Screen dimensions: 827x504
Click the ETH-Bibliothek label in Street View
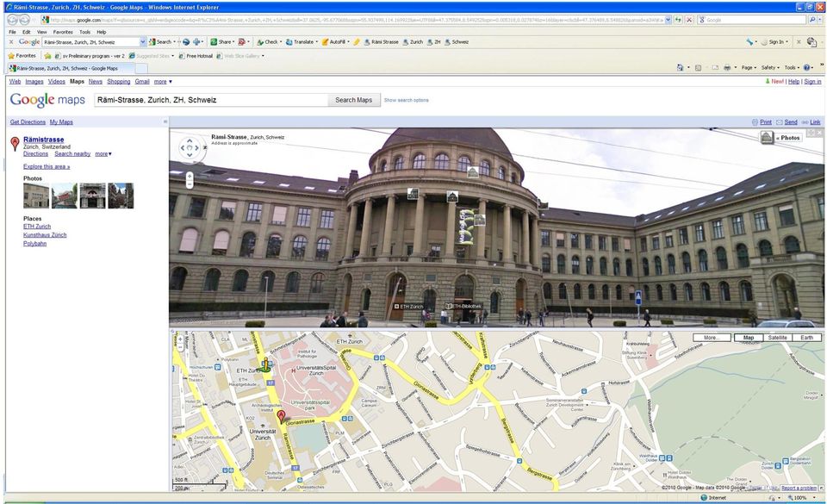pos(463,306)
